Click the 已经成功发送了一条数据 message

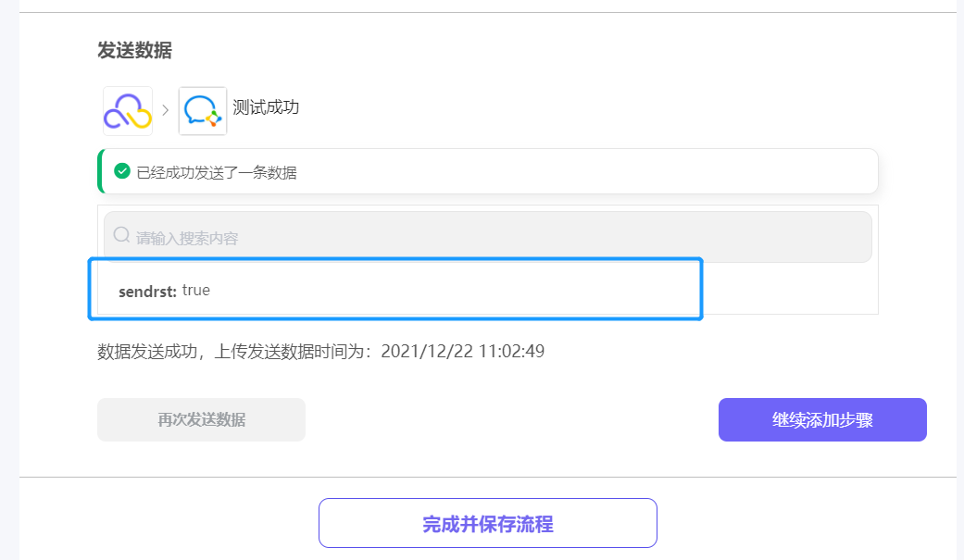[x=217, y=173]
